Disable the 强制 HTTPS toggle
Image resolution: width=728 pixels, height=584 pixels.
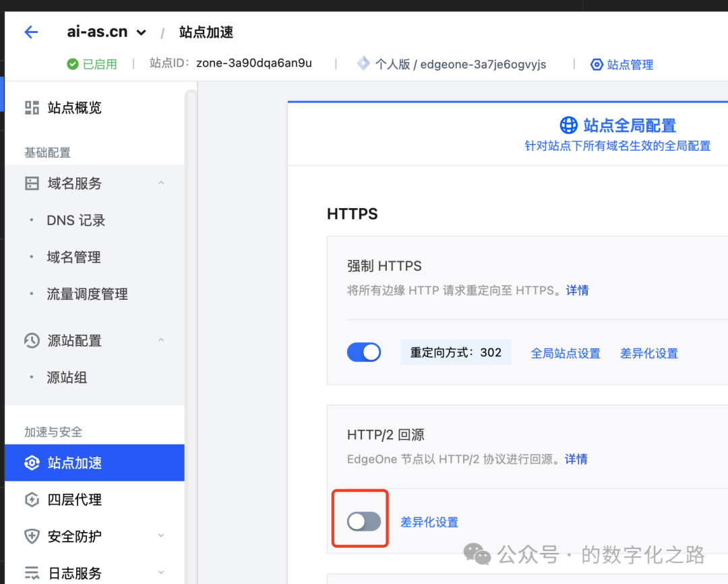coord(364,352)
